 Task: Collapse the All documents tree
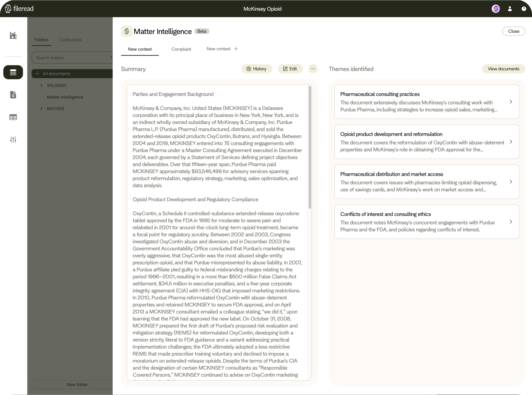[x=37, y=74]
